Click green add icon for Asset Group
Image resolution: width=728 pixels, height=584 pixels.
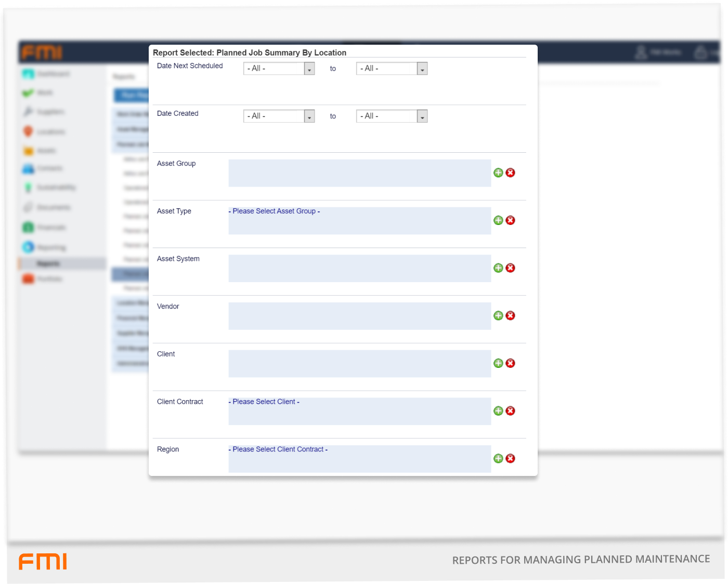[498, 172]
